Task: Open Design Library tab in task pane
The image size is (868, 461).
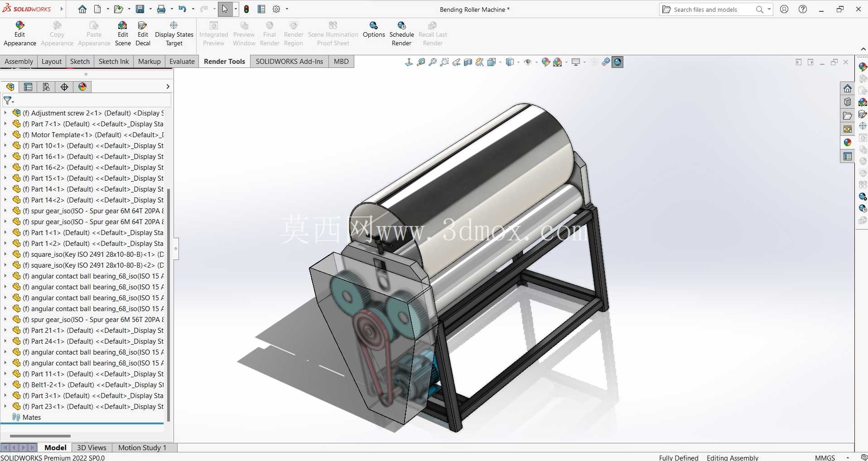Action: (848, 102)
